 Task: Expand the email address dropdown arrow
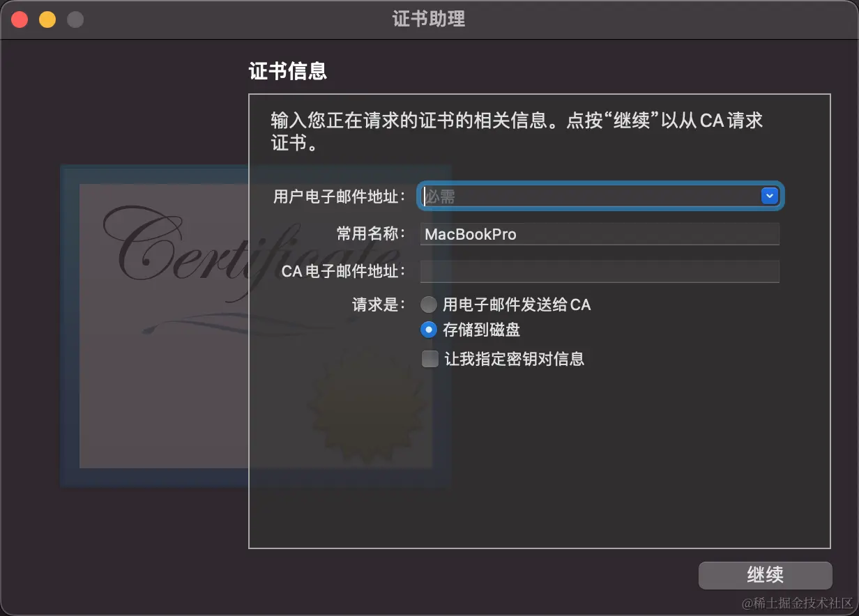pyautogui.click(x=769, y=197)
